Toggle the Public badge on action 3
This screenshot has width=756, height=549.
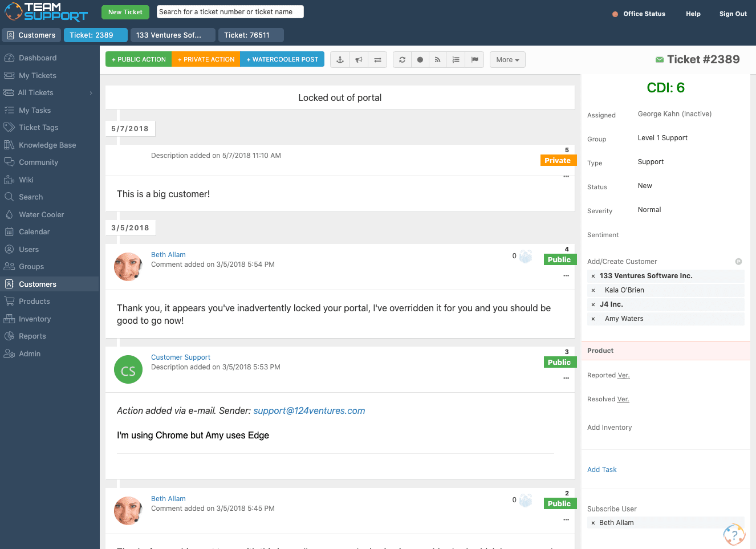click(x=559, y=362)
